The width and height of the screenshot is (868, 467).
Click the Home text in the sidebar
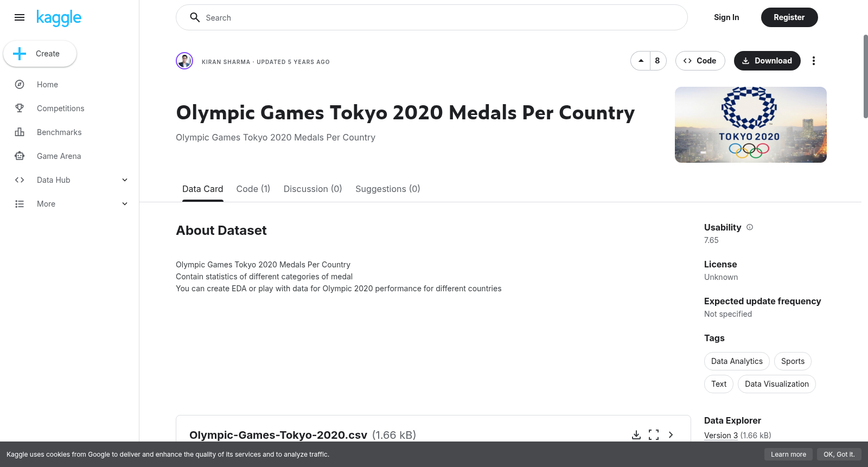(x=47, y=85)
